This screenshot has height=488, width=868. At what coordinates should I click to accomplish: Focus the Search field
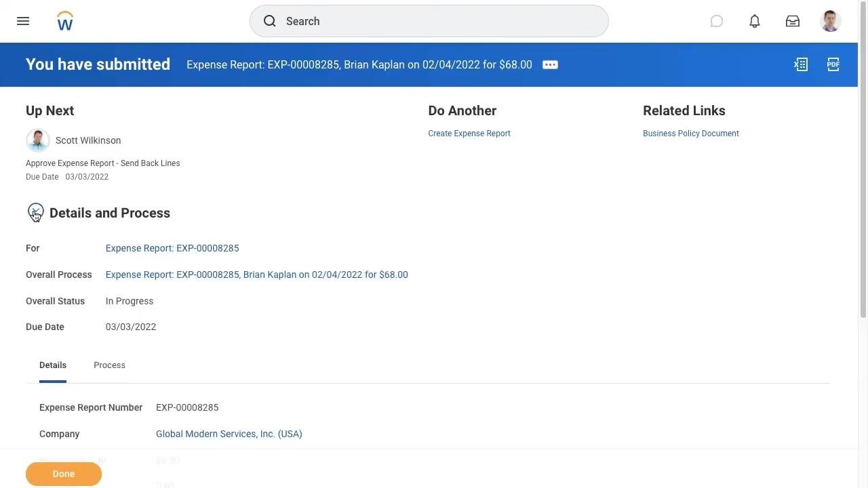(x=429, y=21)
